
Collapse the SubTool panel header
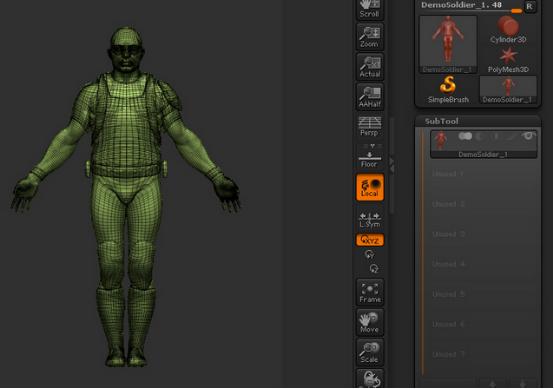click(477, 121)
